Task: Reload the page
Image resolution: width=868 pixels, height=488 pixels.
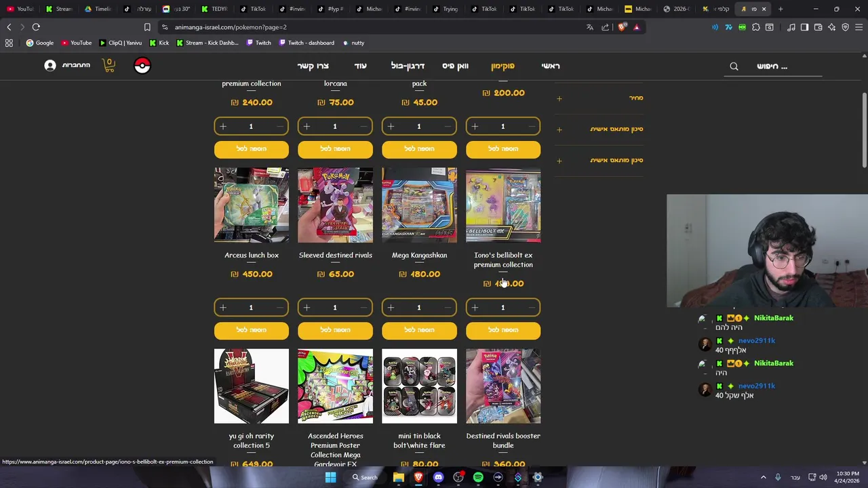Action: tap(36, 27)
